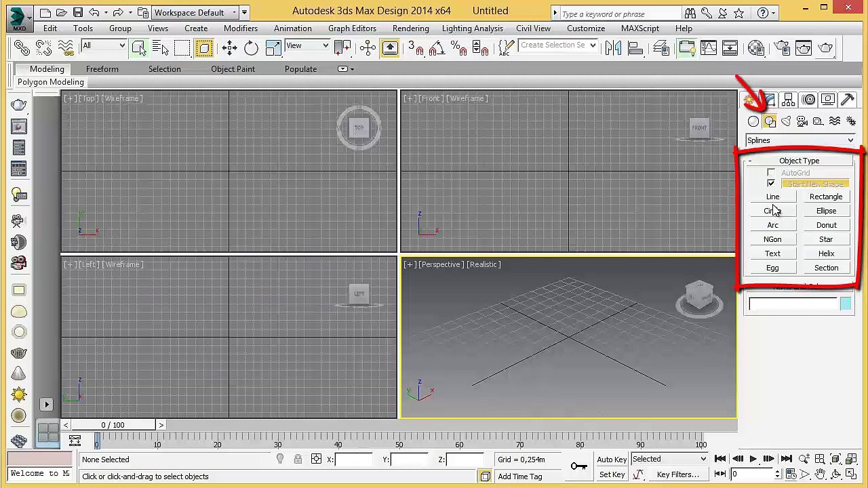Click the Rectangle spline button
The image size is (868, 488).
coord(826,197)
